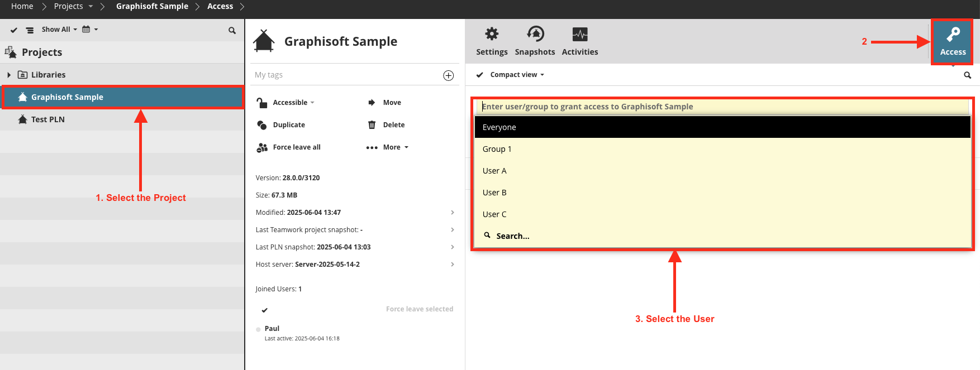Expand the Libraries tree node
The image size is (980, 370).
click(x=9, y=75)
